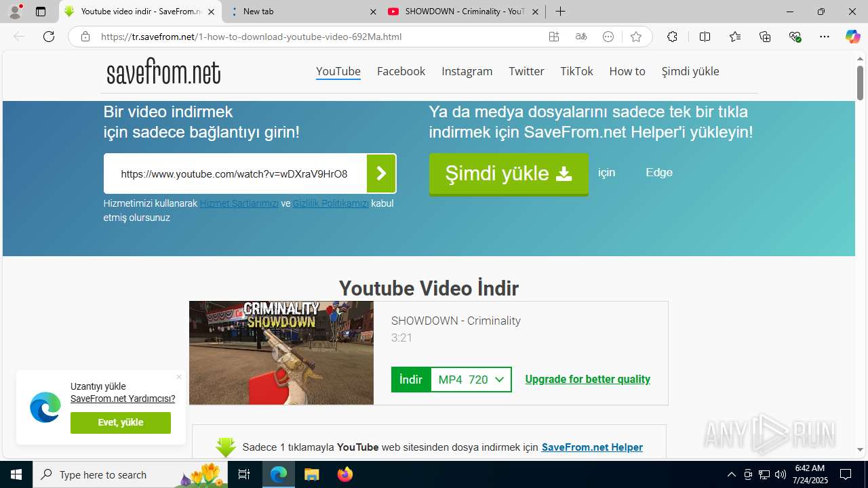Screen dimensions: 868x488
Task: Open Task View in taskbar
Action: click(245, 474)
